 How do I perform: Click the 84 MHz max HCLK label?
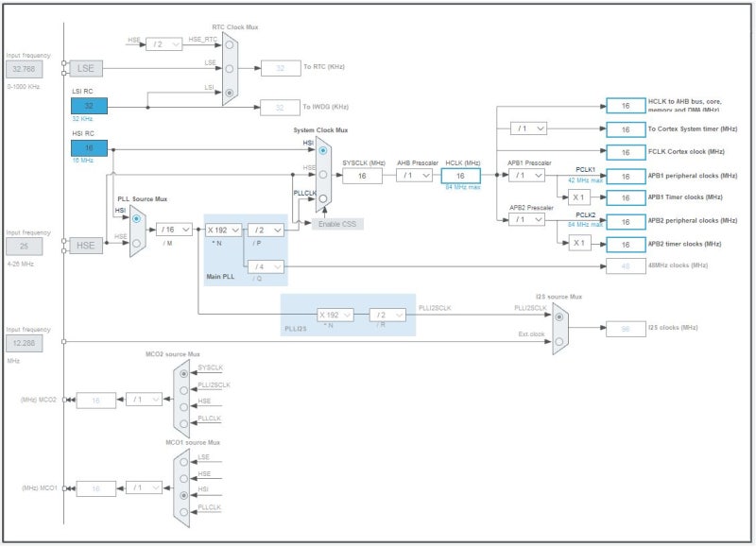(463, 187)
